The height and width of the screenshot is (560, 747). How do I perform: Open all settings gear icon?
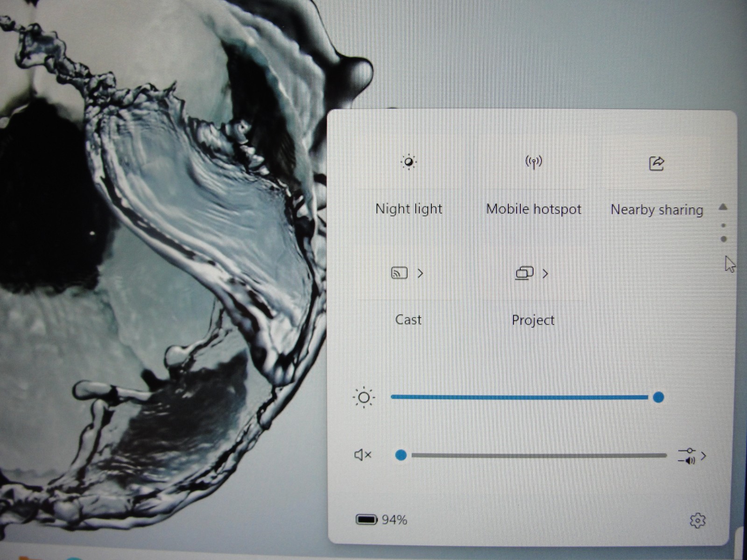pyautogui.click(x=698, y=520)
